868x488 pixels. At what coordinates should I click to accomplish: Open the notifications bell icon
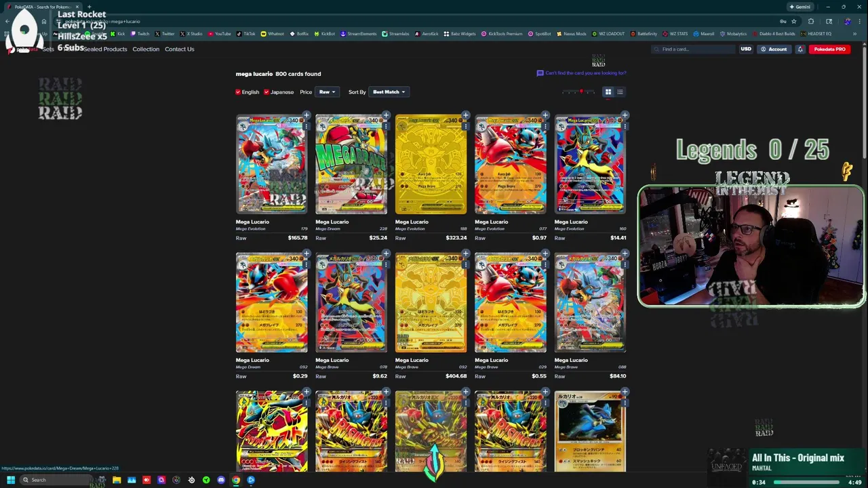tap(800, 49)
